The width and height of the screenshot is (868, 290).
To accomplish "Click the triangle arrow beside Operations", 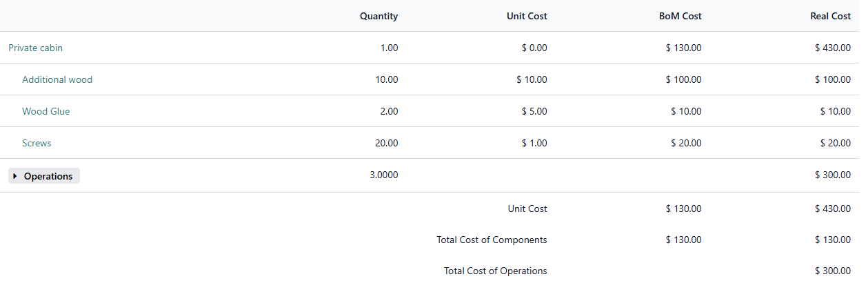I will click(16, 177).
